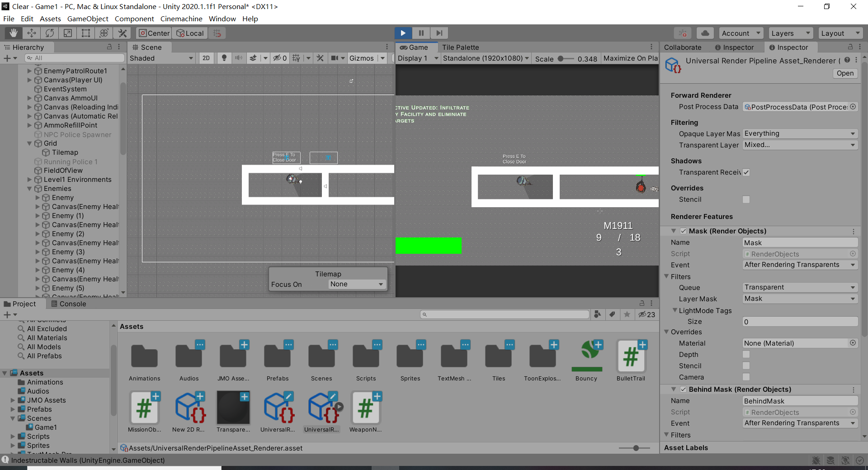The height and width of the screenshot is (470, 868).
Task: Open scene camera settings icon
Action: pyautogui.click(x=335, y=58)
